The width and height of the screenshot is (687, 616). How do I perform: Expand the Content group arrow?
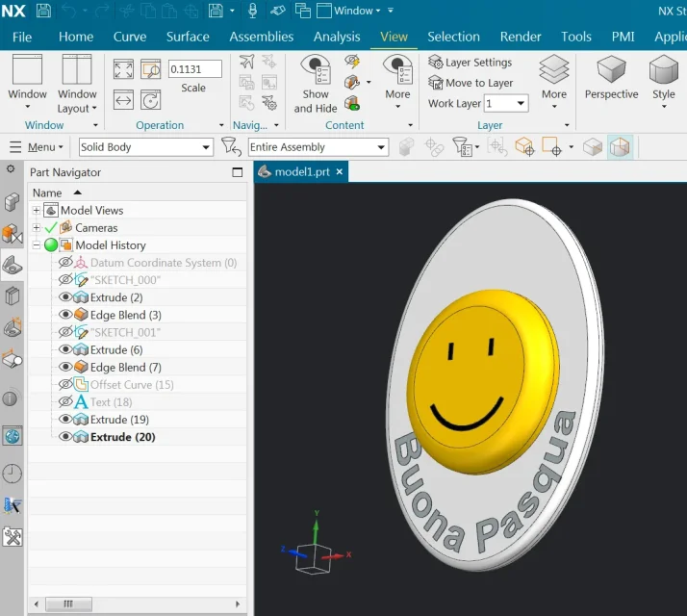410,125
